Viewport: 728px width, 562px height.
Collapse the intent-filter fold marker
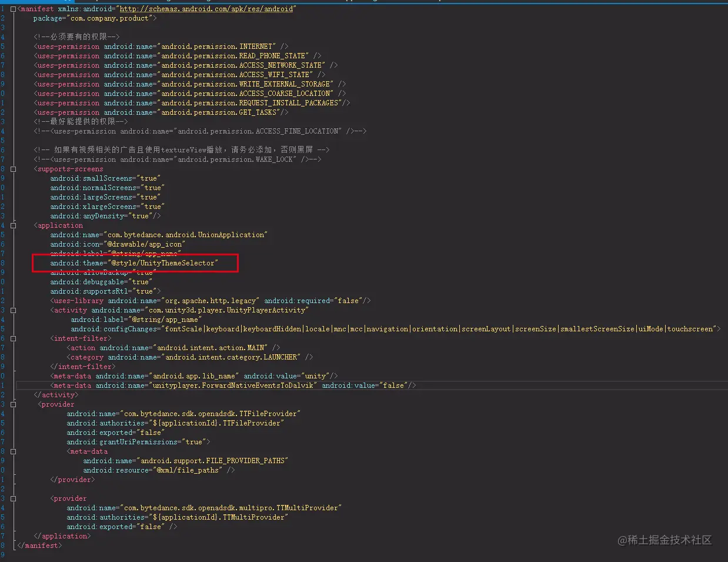point(13,338)
